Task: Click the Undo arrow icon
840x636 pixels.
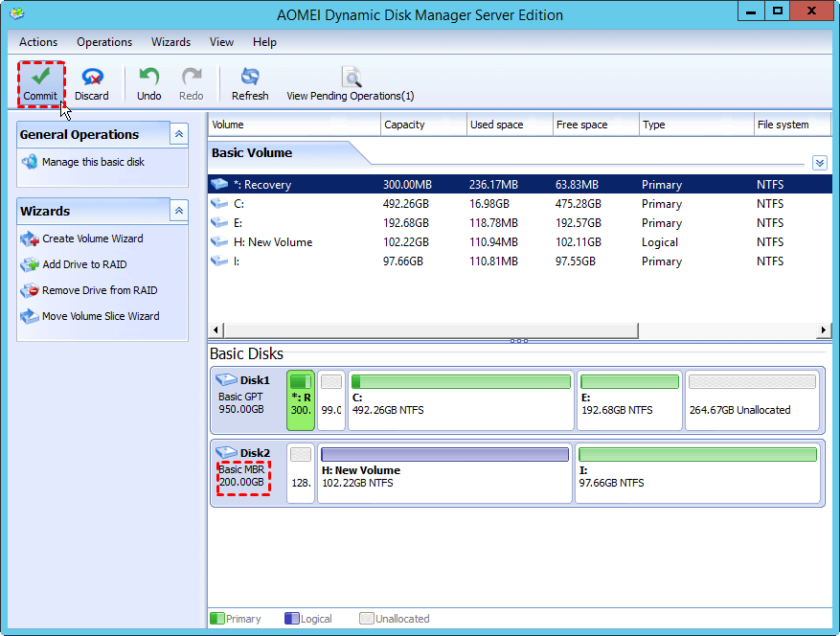Action: 148,77
